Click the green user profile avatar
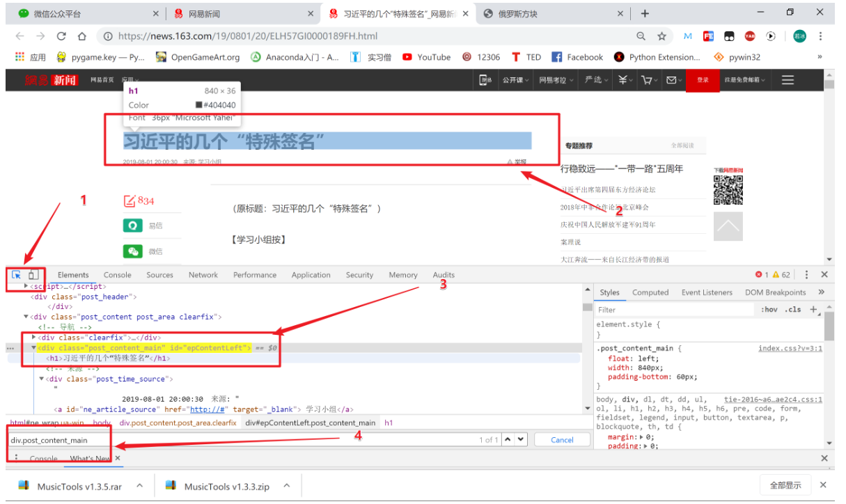The height and width of the screenshot is (504, 846). click(x=799, y=36)
